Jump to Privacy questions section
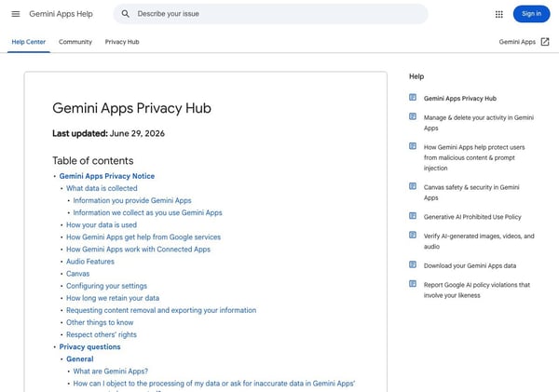Screen dimensions: 559x392 (x=89, y=346)
